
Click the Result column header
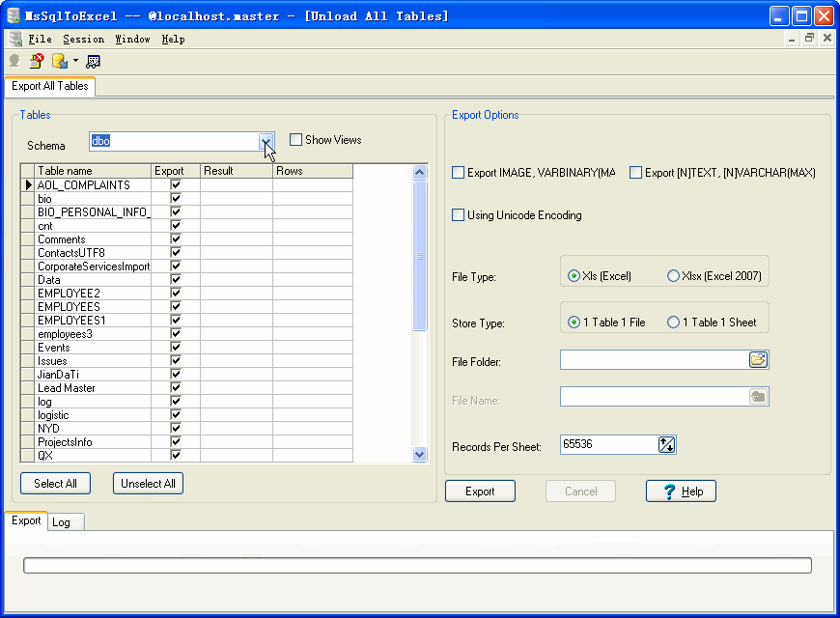coord(237,171)
